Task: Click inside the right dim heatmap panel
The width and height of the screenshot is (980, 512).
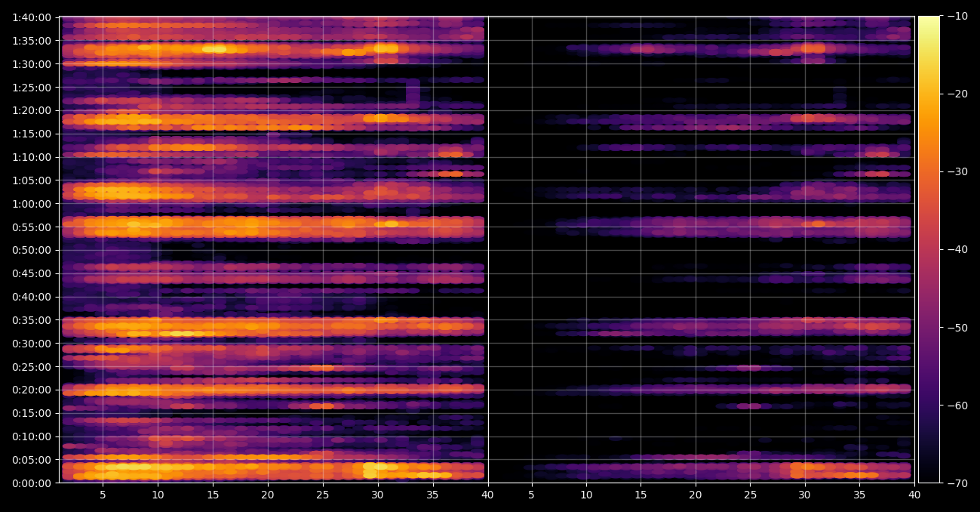Action: [701, 249]
